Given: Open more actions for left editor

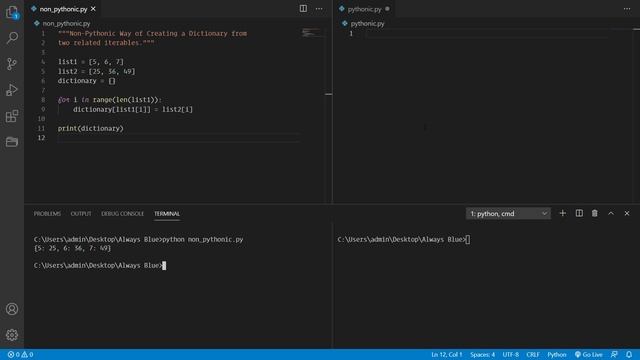Looking at the screenshot, I should point(319,9).
